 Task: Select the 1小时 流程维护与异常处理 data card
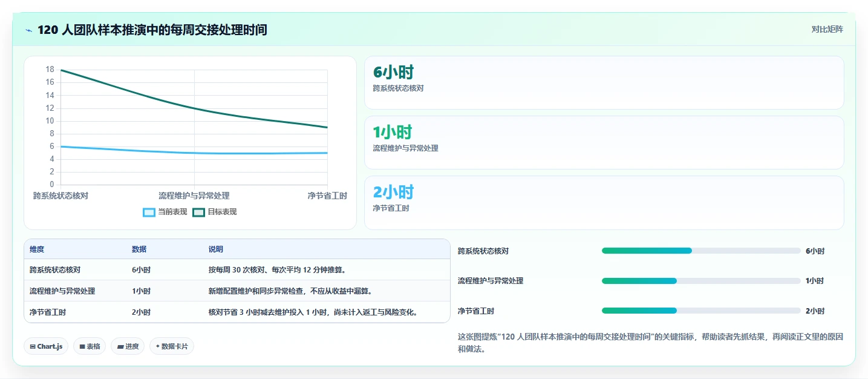click(604, 142)
